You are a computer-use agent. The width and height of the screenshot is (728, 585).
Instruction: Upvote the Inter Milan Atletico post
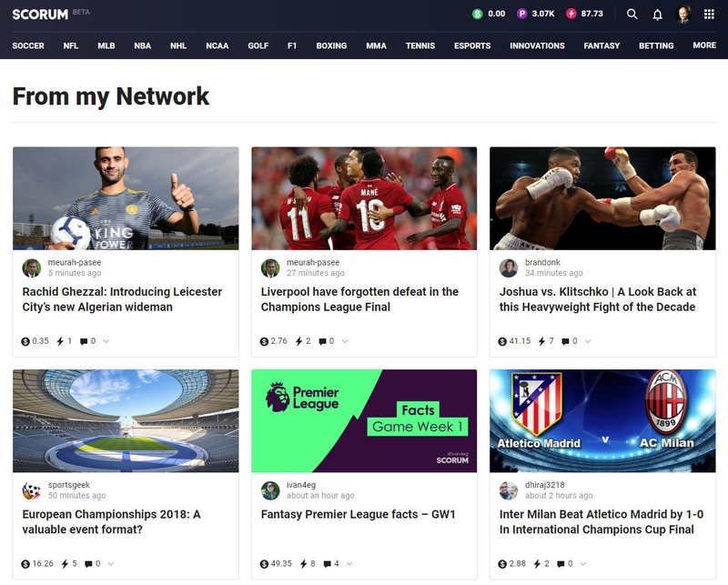(537, 564)
